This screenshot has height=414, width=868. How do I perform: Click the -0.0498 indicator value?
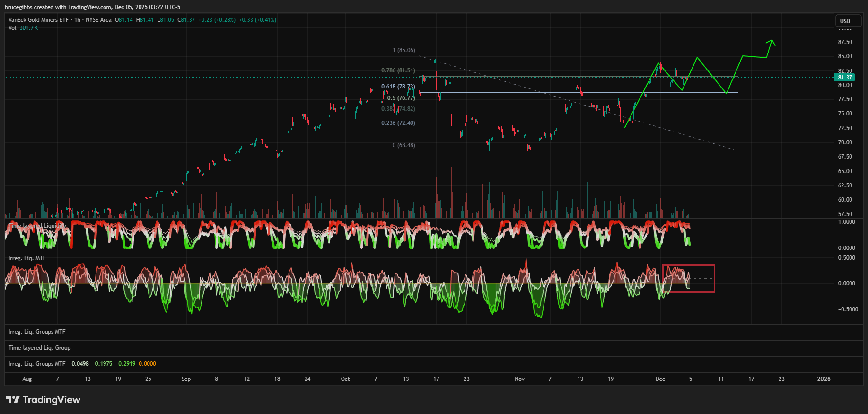point(79,364)
